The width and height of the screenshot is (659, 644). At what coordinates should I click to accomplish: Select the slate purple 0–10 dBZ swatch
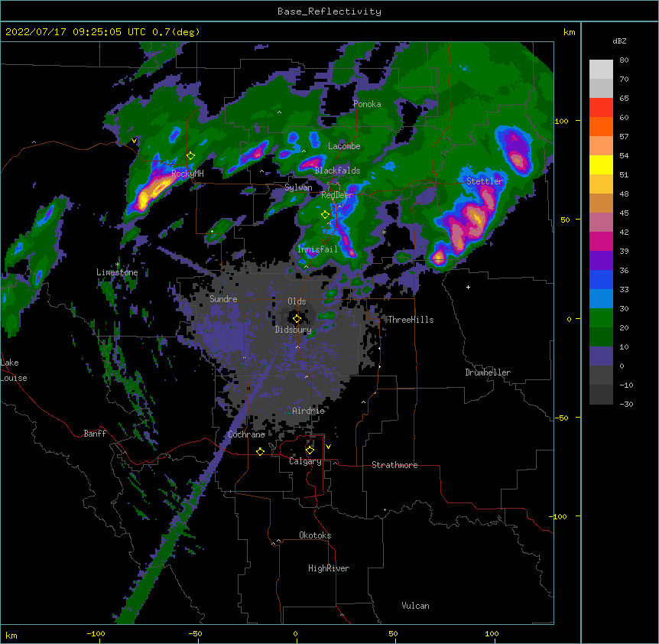pos(601,356)
